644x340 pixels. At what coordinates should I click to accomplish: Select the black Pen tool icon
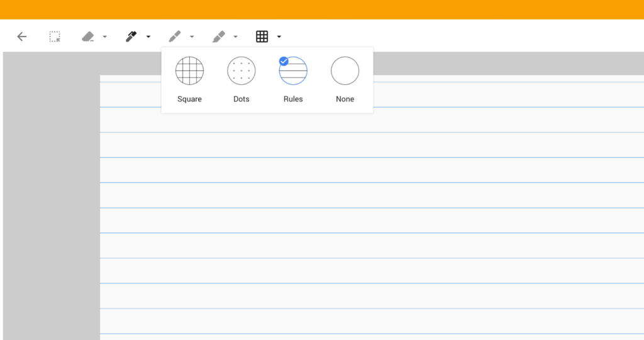coord(131,37)
